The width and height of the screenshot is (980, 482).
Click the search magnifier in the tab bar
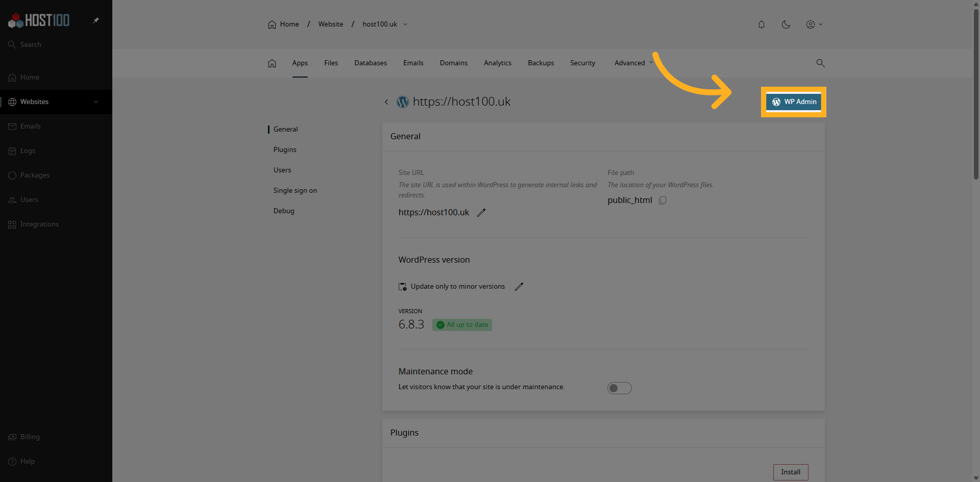820,63
